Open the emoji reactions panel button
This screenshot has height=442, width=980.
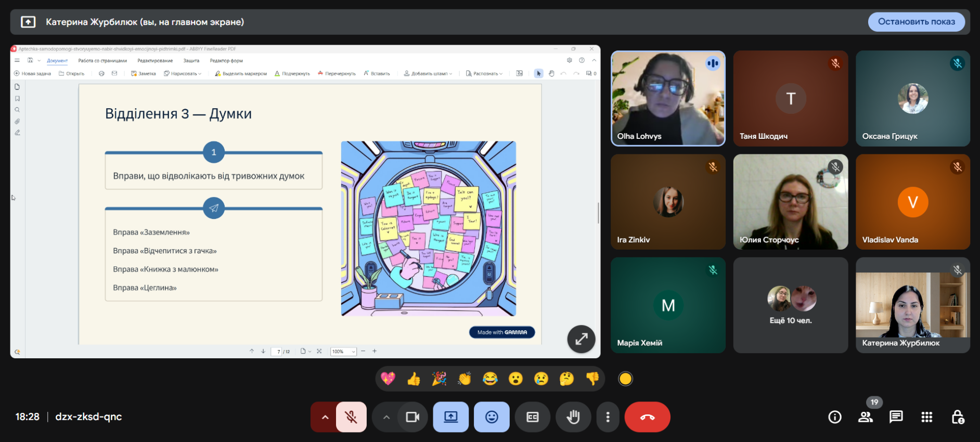492,417
